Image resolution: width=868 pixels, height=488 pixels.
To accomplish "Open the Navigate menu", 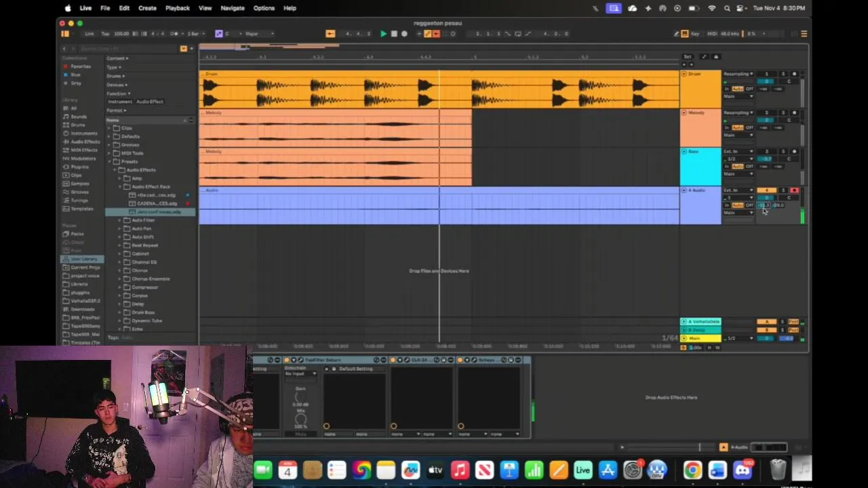I will (x=233, y=8).
